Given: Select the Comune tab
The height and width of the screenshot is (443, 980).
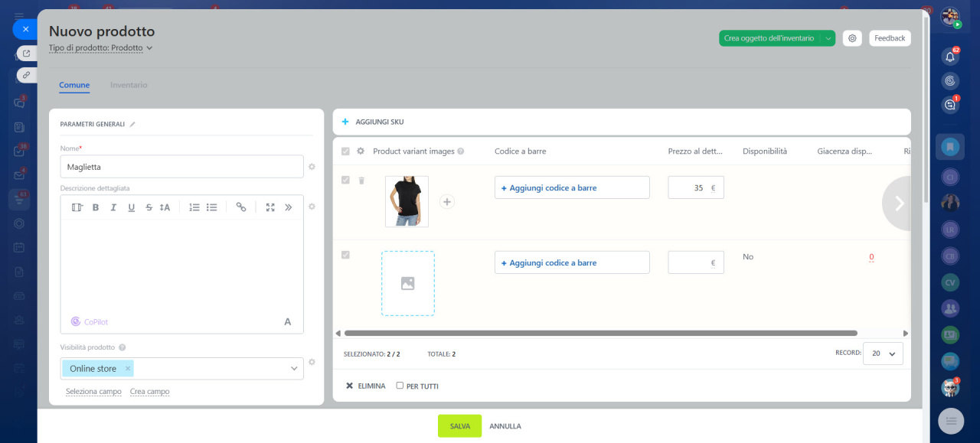Looking at the screenshot, I should (x=74, y=85).
